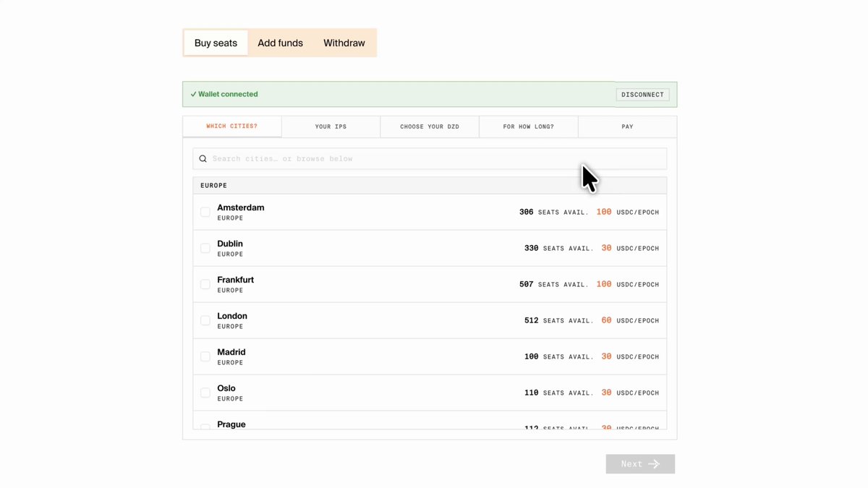Switch to the Pay step tab
The width and height of the screenshot is (868, 488).
pyautogui.click(x=628, y=127)
